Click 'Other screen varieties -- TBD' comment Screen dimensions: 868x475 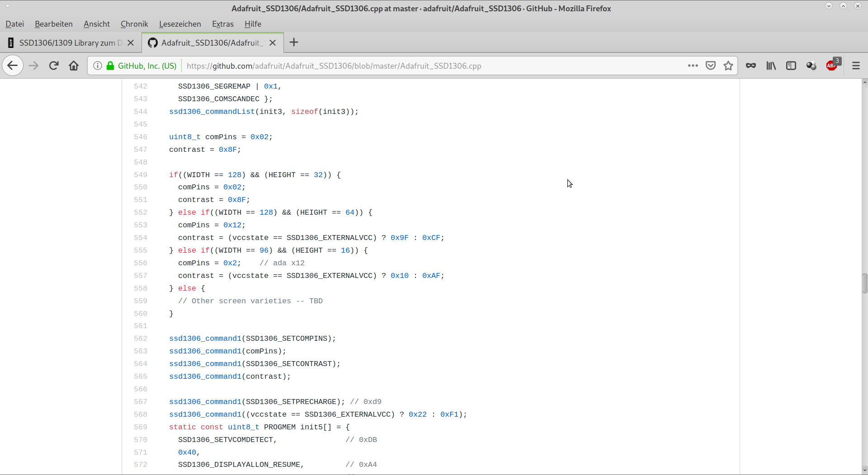[250, 301]
